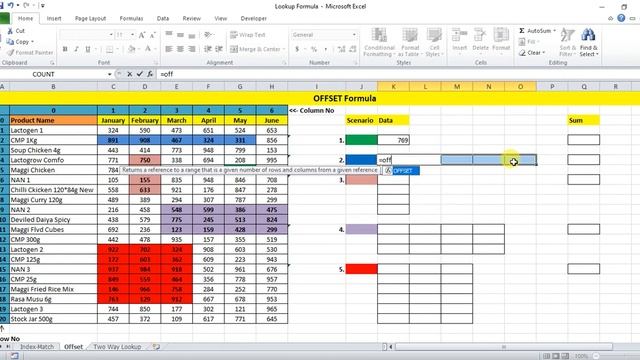Screen dimensions: 640x360
Task: Click the Copy icon in Clipboard
Action: [10, 42]
